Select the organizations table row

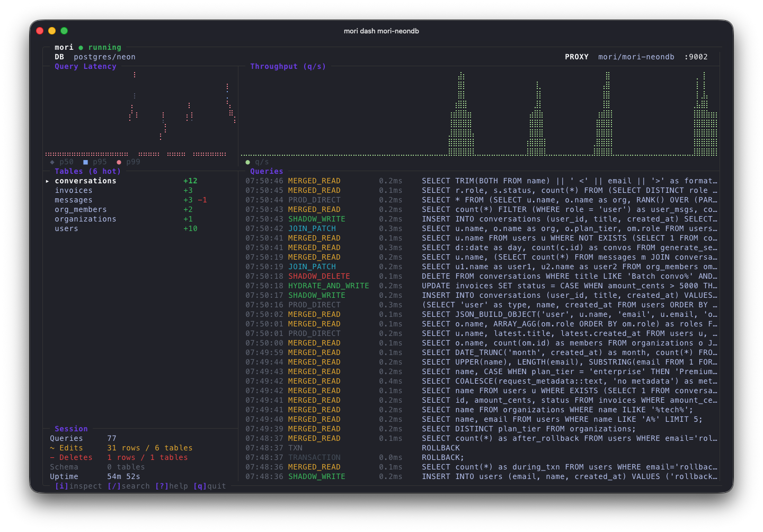[x=140, y=219]
